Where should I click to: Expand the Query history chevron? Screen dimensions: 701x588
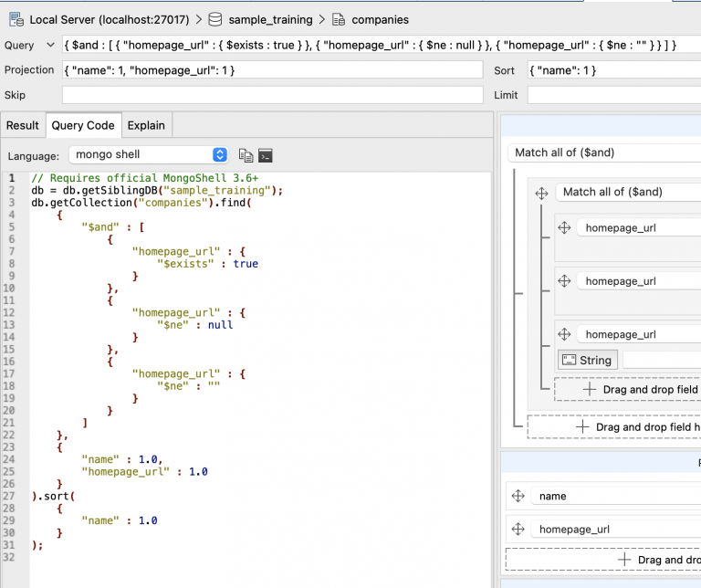(50, 45)
